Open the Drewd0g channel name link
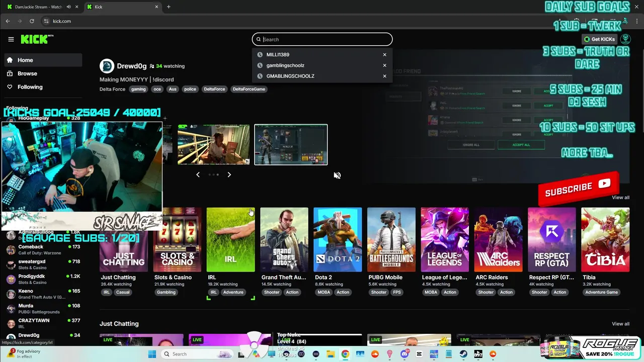644x362 pixels. 132,66
